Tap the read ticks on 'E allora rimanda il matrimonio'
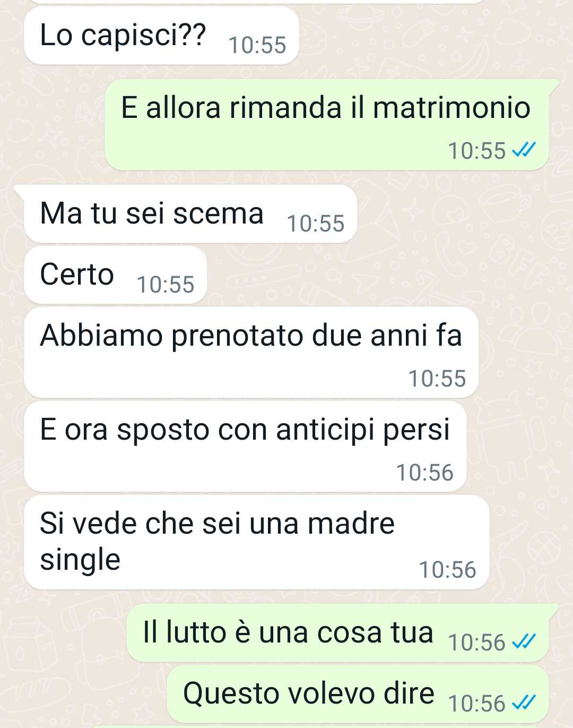The width and height of the screenshot is (573, 728). tap(524, 150)
